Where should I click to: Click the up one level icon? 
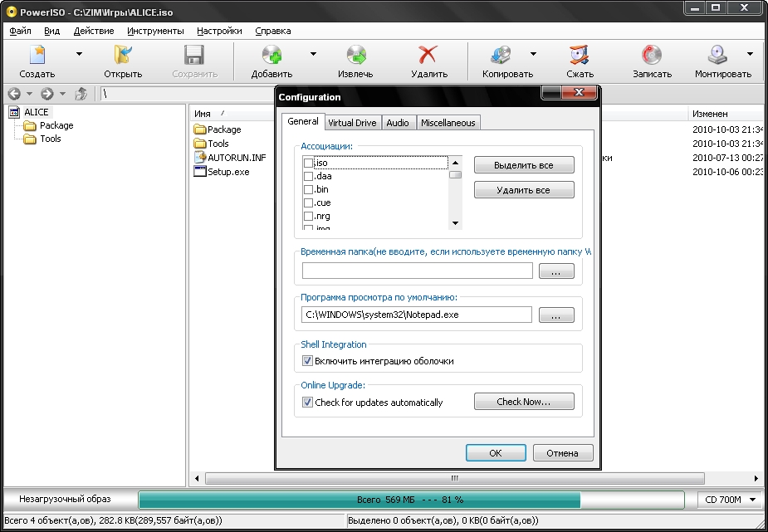tap(81, 94)
